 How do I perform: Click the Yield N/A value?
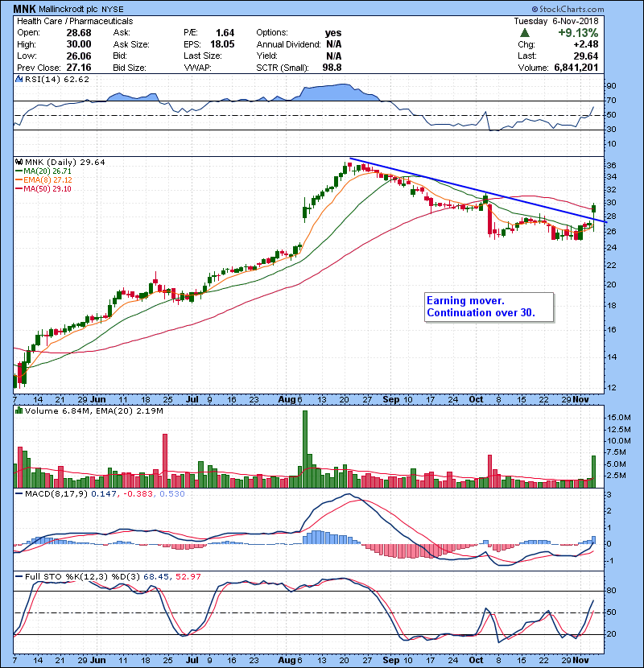pos(334,56)
